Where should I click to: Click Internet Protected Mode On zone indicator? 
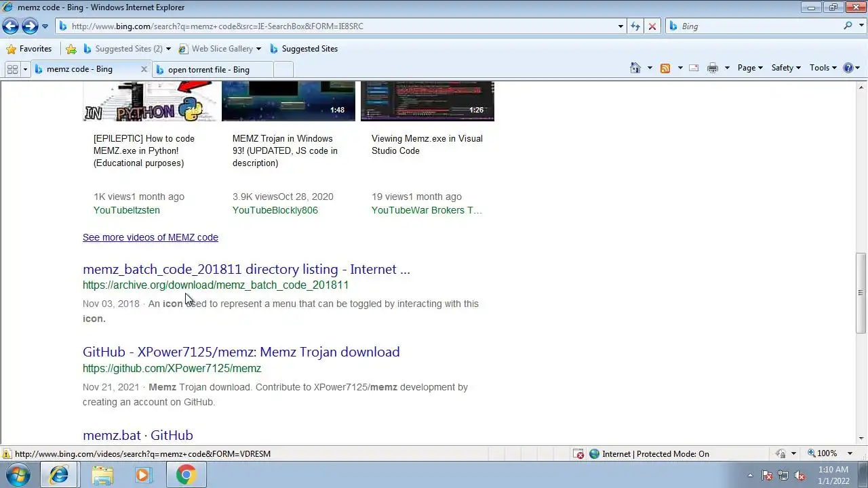(650, 454)
